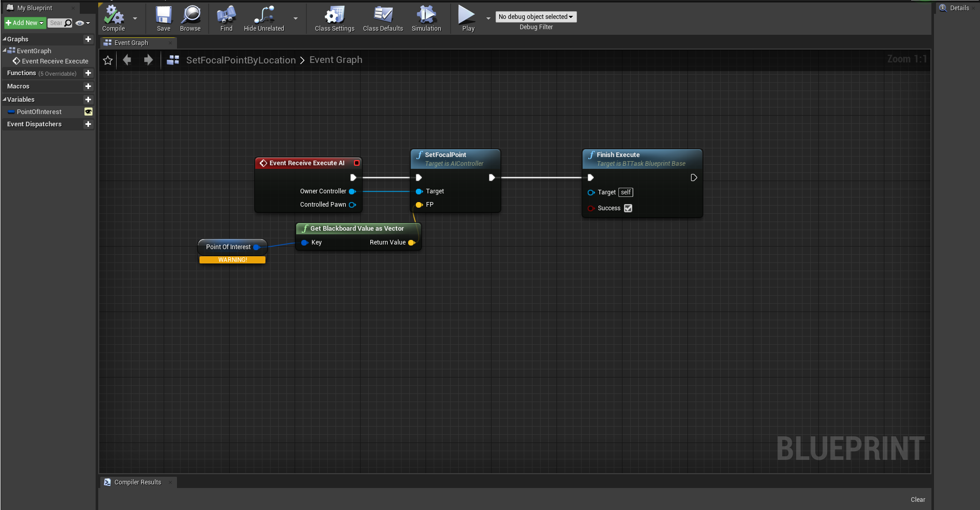Screen dimensions: 980x510
Task: Select Get Blackboard Value as Vector node
Action: pos(358,229)
